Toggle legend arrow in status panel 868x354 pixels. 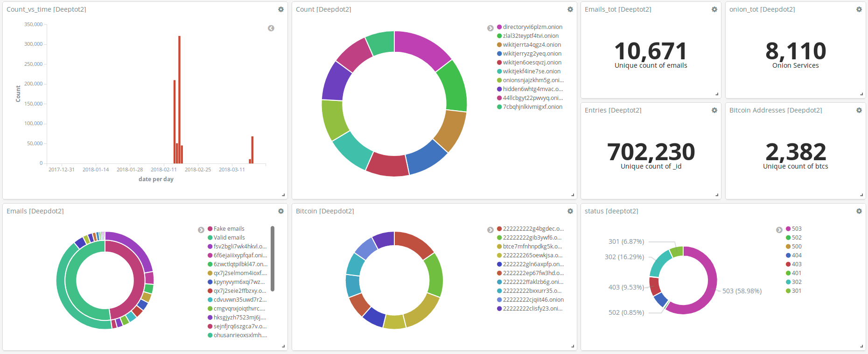click(779, 230)
